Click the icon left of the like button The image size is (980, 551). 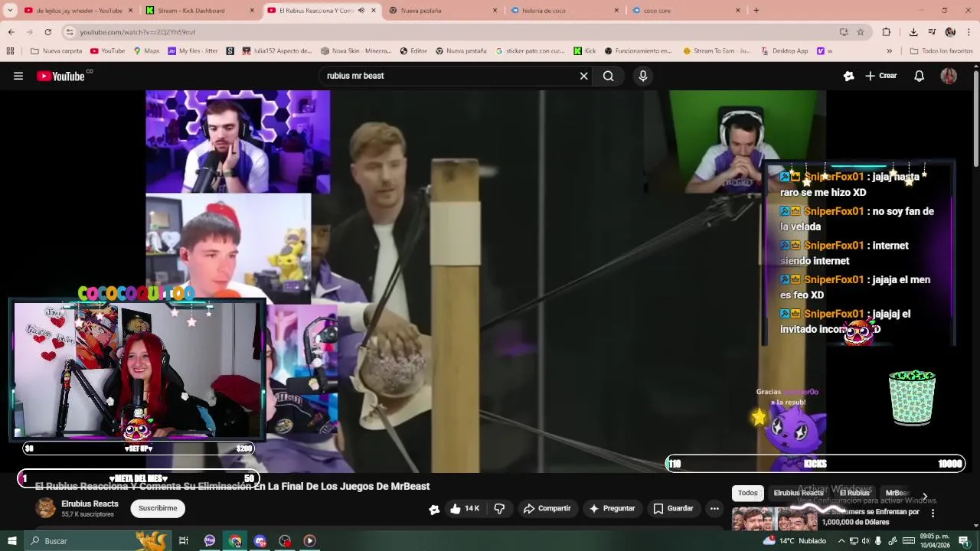point(434,510)
